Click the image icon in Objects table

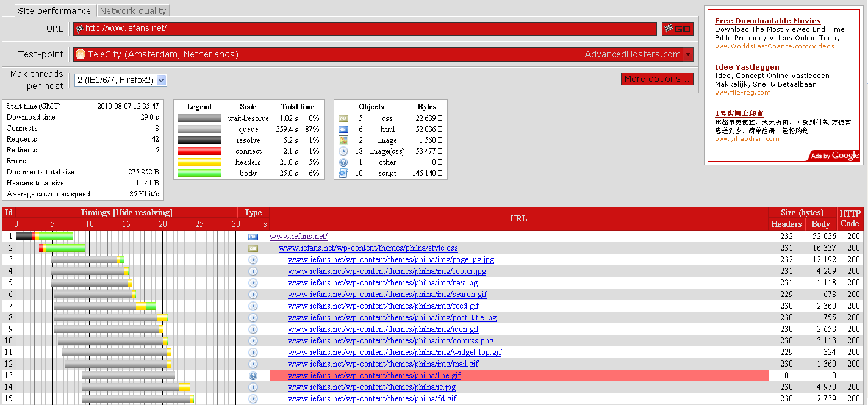[343, 140]
